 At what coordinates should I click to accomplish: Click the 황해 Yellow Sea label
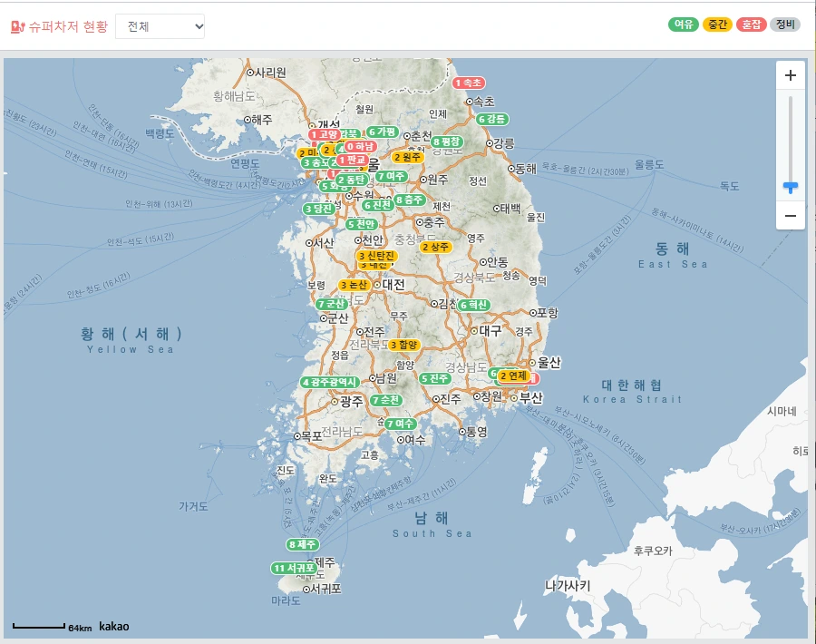pos(131,339)
